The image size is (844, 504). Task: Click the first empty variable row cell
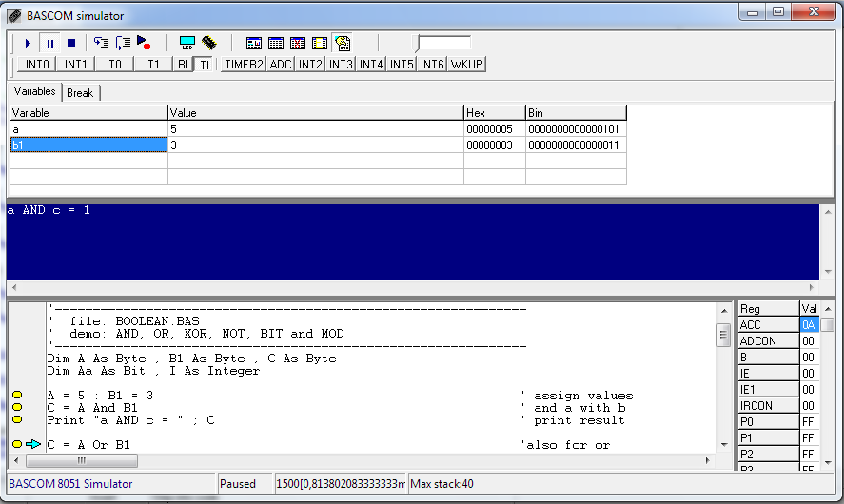coord(88,161)
